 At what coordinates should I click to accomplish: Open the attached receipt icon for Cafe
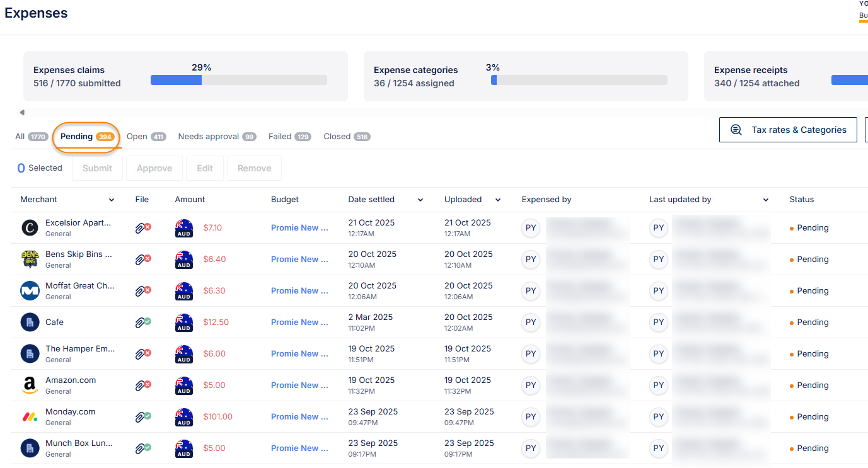[x=143, y=322]
